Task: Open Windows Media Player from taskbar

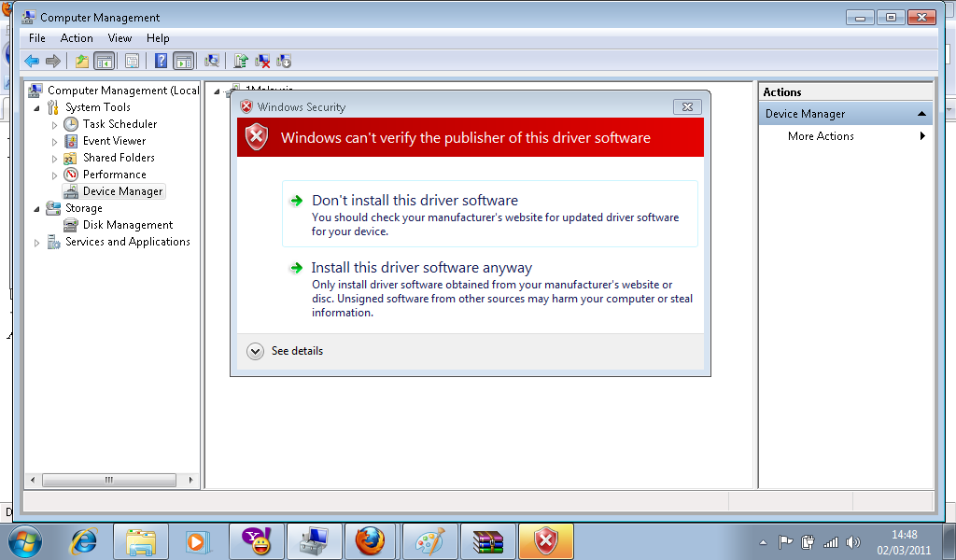Action: point(198,541)
